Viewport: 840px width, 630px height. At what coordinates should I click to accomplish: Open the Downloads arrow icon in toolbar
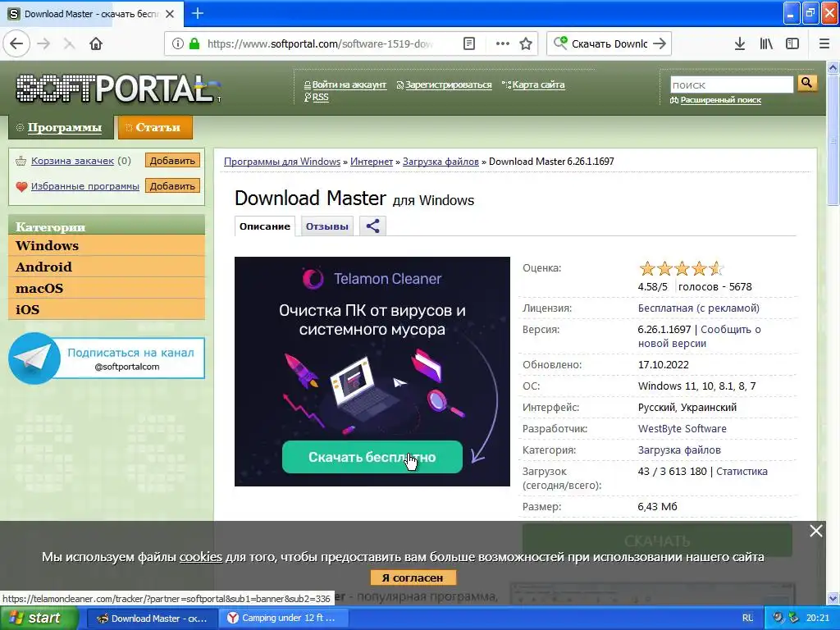point(740,44)
